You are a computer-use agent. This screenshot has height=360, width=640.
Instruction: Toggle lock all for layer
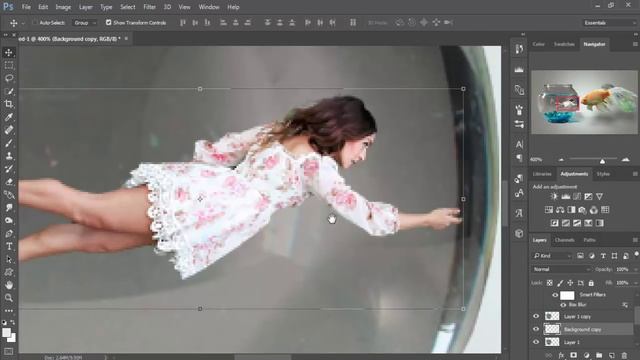(x=591, y=282)
